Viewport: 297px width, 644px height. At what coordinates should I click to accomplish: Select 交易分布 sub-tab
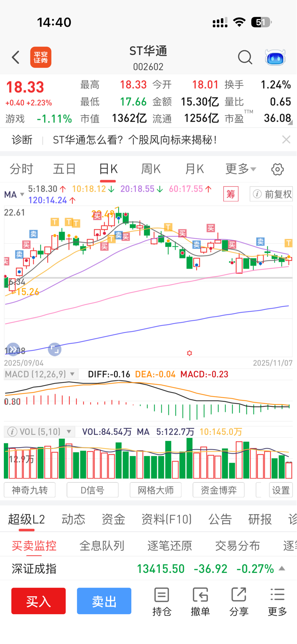[238, 545]
